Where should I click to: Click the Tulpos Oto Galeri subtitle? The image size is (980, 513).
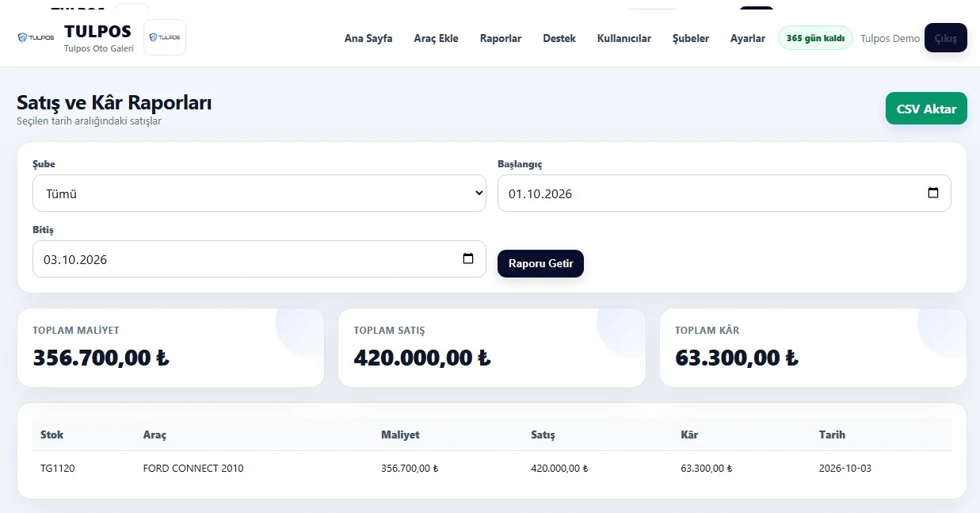tap(99, 48)
